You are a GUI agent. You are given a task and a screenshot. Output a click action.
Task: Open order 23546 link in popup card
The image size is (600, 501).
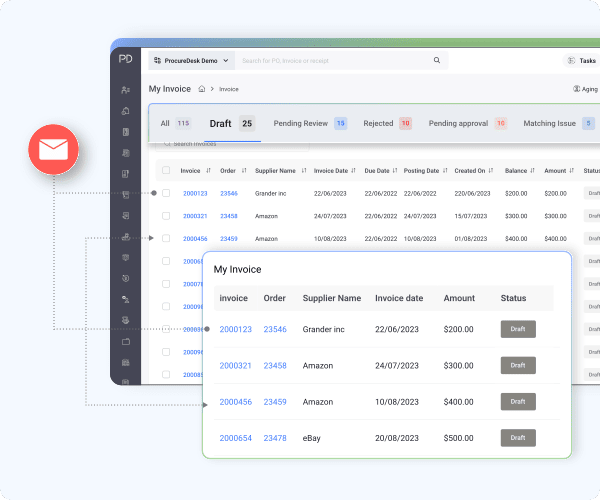275,330
